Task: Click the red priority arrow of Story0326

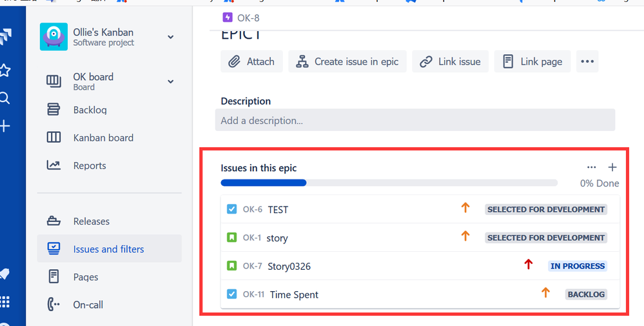Action: [x=528, y=264]
